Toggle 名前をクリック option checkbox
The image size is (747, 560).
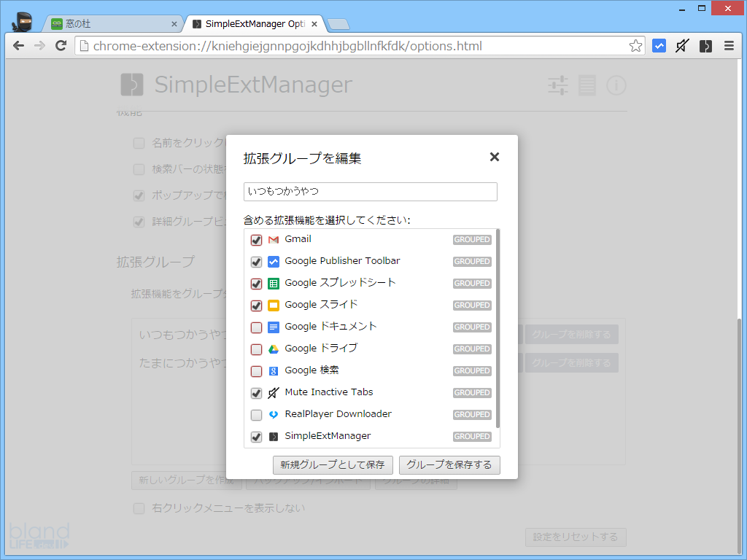139,144
